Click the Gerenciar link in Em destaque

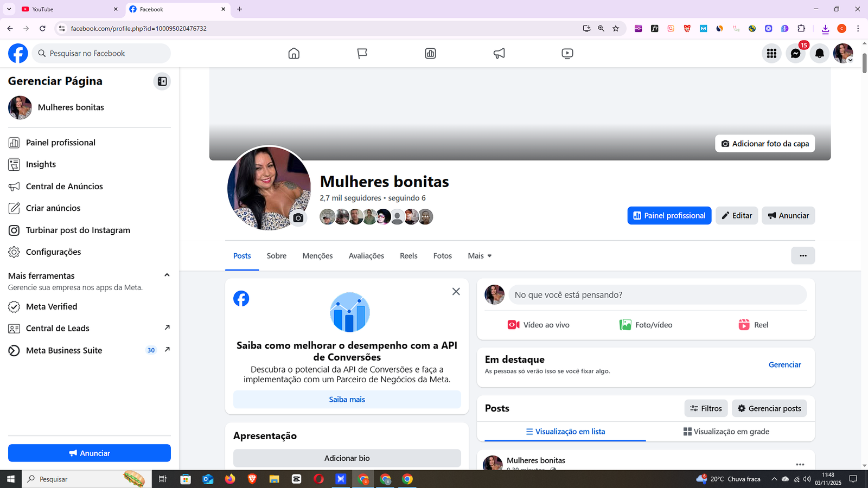pyautogui.click(x=784, y=364)
